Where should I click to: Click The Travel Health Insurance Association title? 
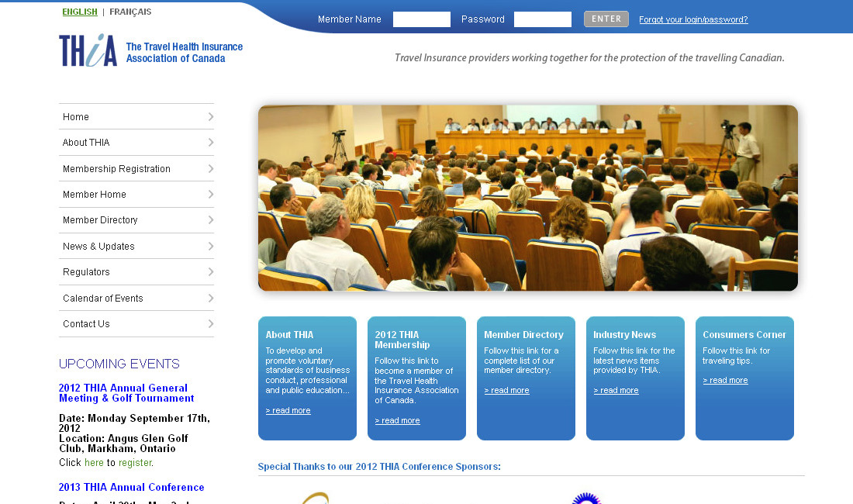(185, 53)
